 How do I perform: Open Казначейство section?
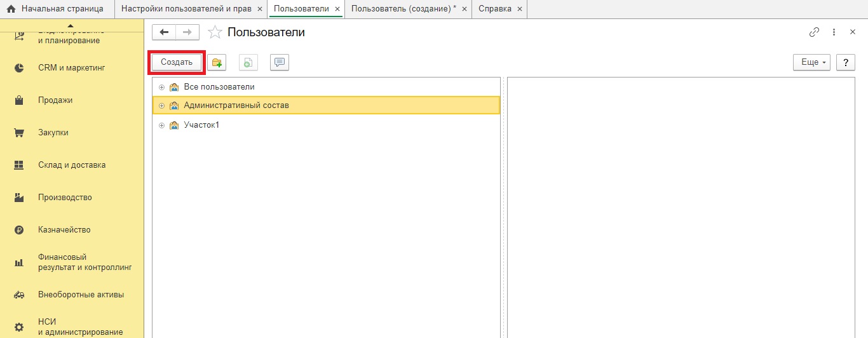coord(72,229)
